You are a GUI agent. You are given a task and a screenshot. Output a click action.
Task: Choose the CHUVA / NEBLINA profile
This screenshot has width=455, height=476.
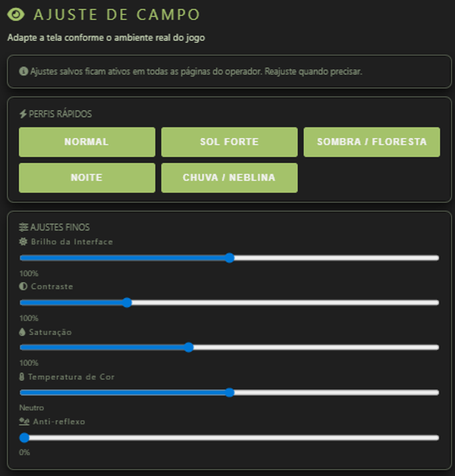(229, 177)
